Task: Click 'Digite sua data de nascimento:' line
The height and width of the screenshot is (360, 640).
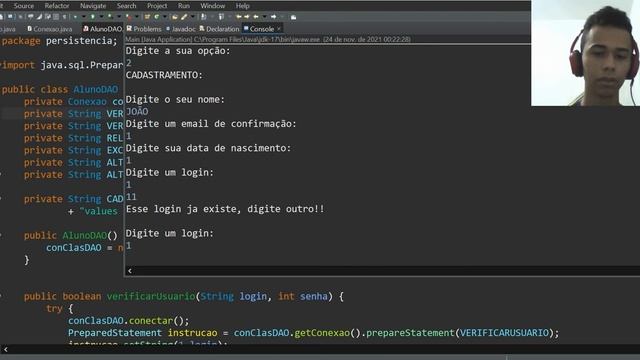Action: [208, 148]
